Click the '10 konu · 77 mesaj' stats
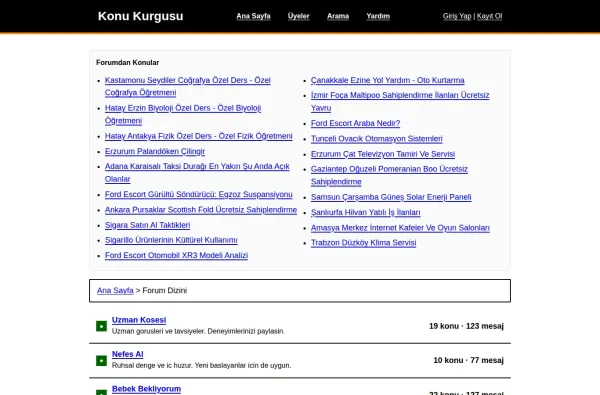600x395 pixels. (468, 360)
